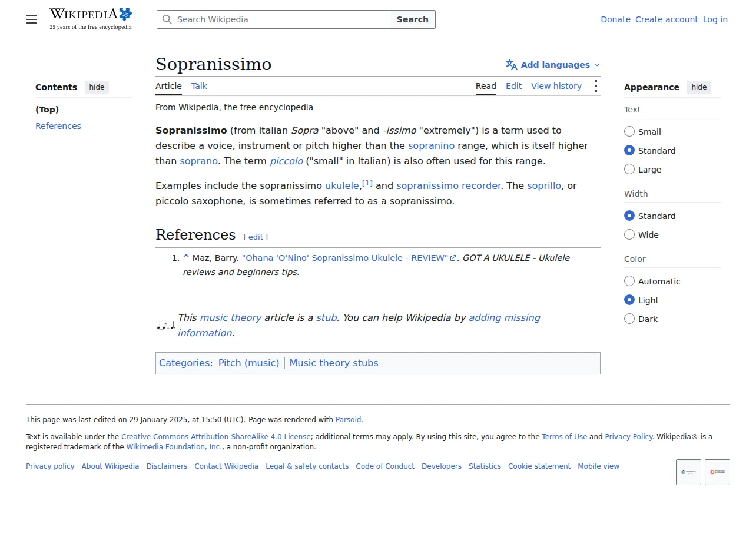Viewport: 756px width, 537px height.
Task: Open the Wikimedia Foundation, Inc. link
Action: (x=174, y=447)
